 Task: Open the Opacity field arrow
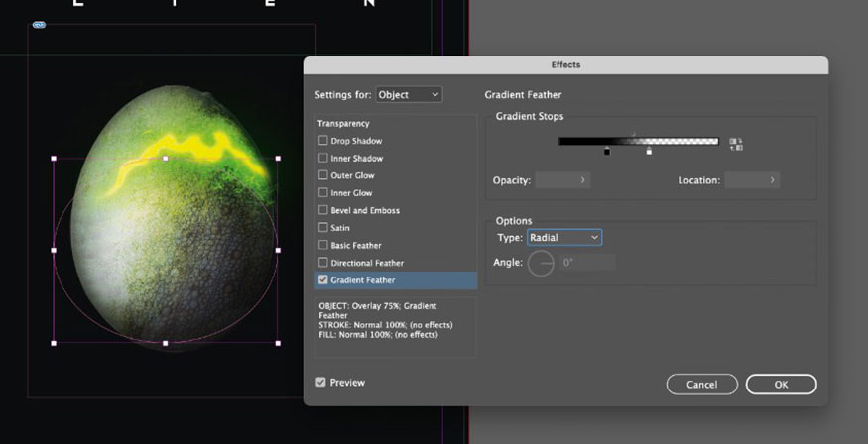pyautogui.click(x=582, y=180)
